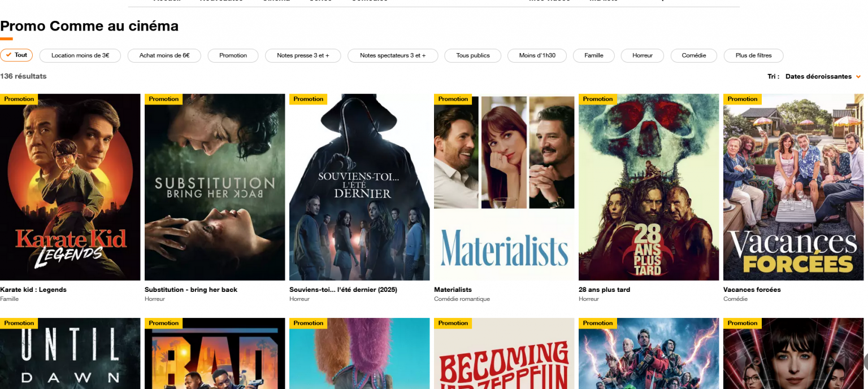The width and height of the screenshot is (868, 389).
Task: Click the orange chevron beside the sort option
Action: (858, 77)
